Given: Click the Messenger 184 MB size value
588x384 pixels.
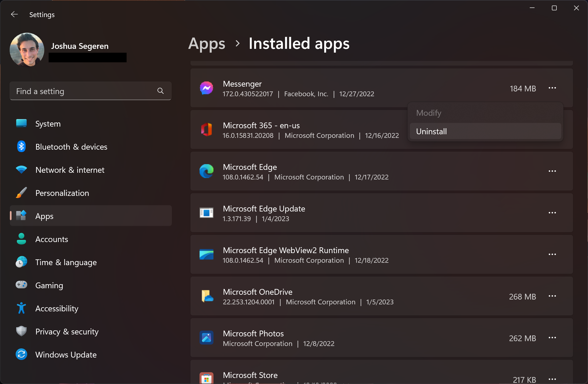Looking at the screenshot, I should point(523,89).
